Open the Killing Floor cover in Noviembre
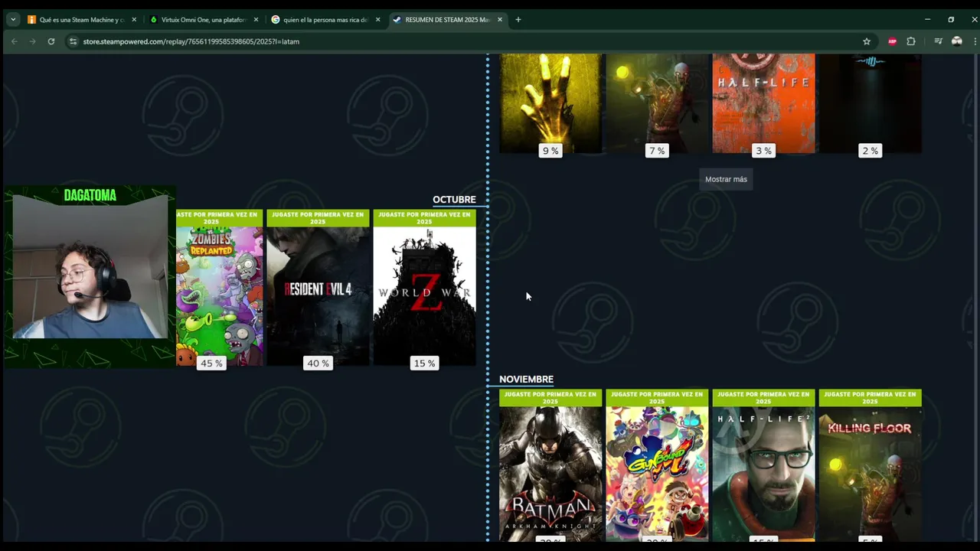 (x=870, y=474)
